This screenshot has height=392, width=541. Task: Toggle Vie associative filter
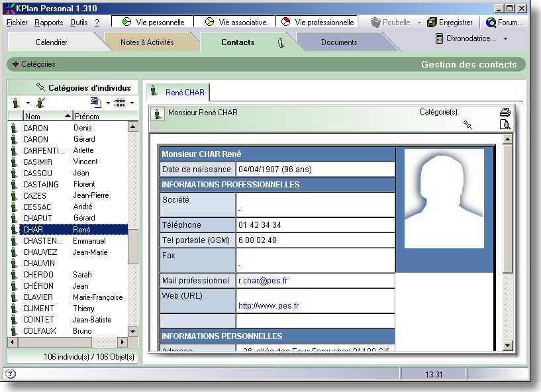coord(234,22)
